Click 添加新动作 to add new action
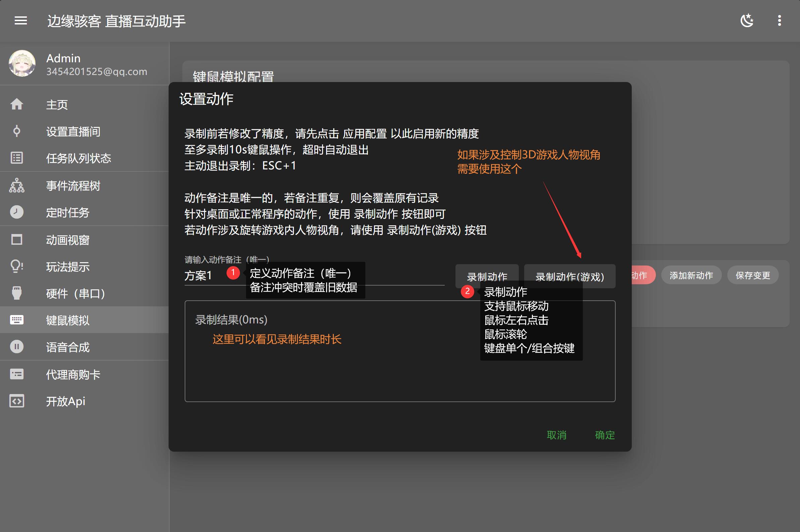This screenshot has height=532, width=800. click(691, 275)
